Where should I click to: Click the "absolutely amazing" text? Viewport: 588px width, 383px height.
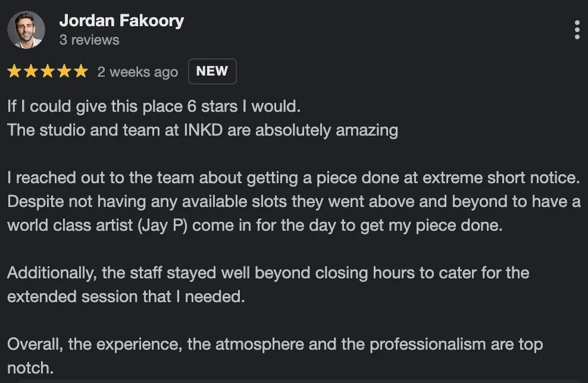point(326,130)
